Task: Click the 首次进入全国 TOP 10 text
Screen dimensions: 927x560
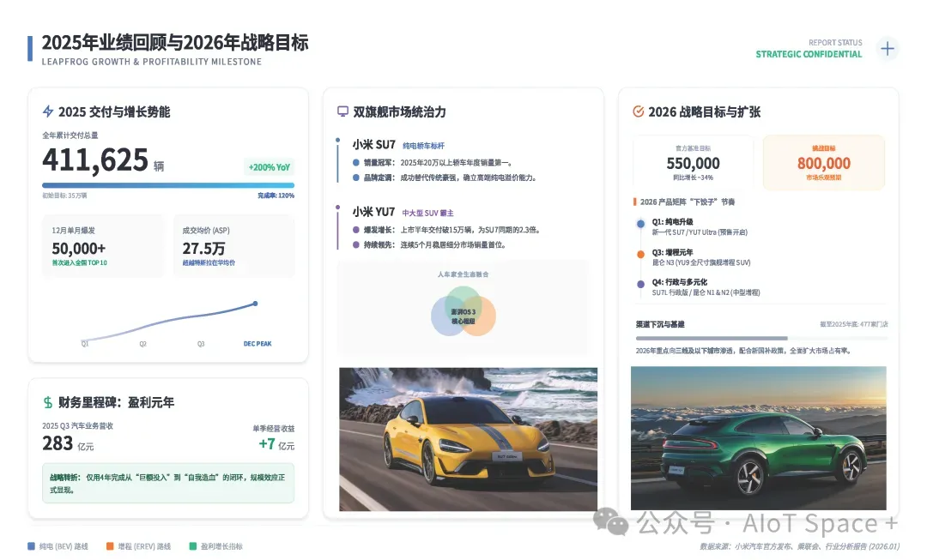Action: [x=79, y=263]
